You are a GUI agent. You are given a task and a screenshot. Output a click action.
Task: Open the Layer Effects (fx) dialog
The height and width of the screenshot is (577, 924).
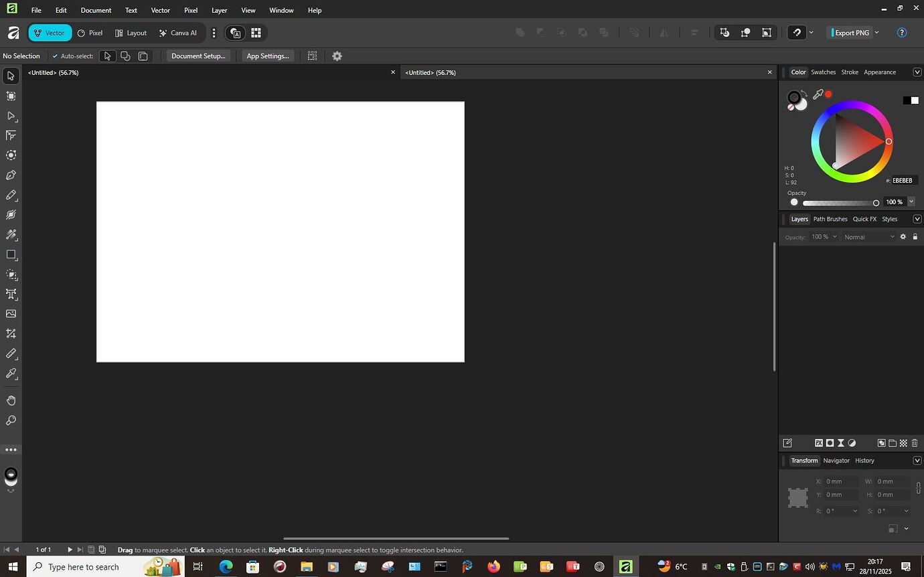click(x=819, y=442)
